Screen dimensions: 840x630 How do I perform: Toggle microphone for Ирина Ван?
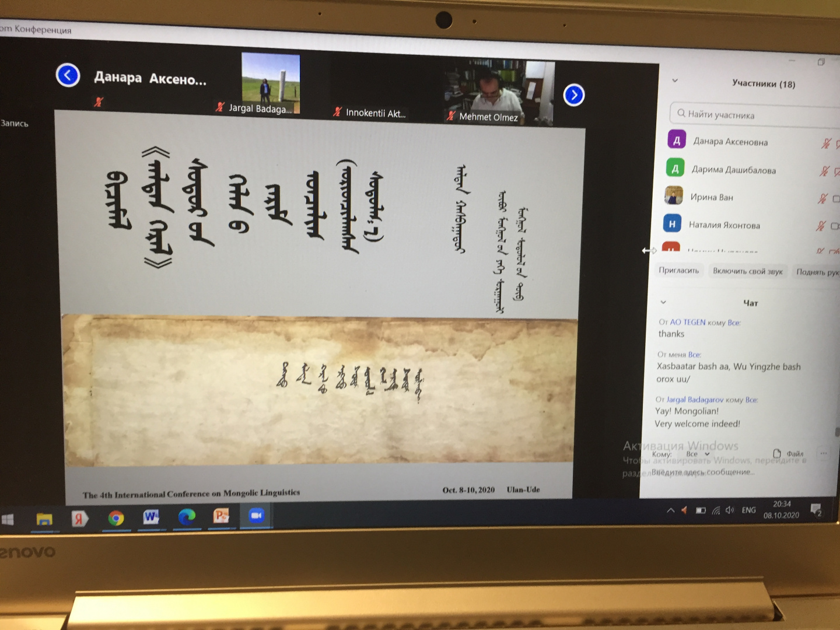(822, 199)
